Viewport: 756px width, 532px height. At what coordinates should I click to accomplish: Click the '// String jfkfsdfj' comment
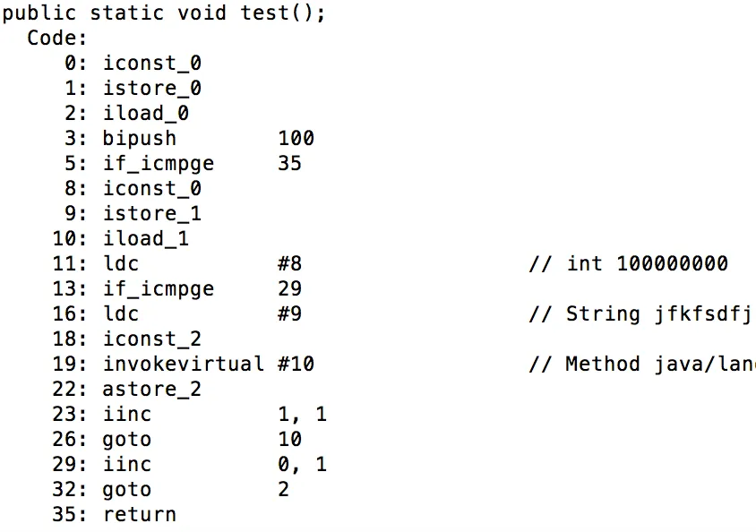tap(640, 314)
